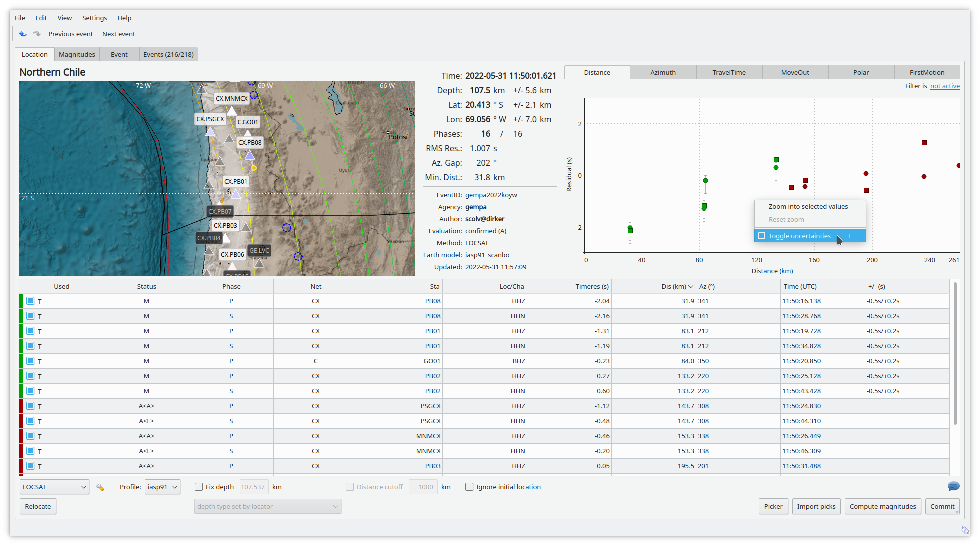The image size is (980, 546).
Task: Click the wrench icon beside LOCSAT
Action: pyautogui.click(x=100, y=487)
